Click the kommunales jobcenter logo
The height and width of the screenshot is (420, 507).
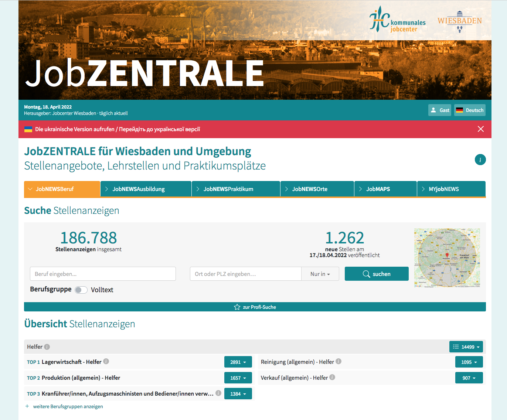[397, 20]
